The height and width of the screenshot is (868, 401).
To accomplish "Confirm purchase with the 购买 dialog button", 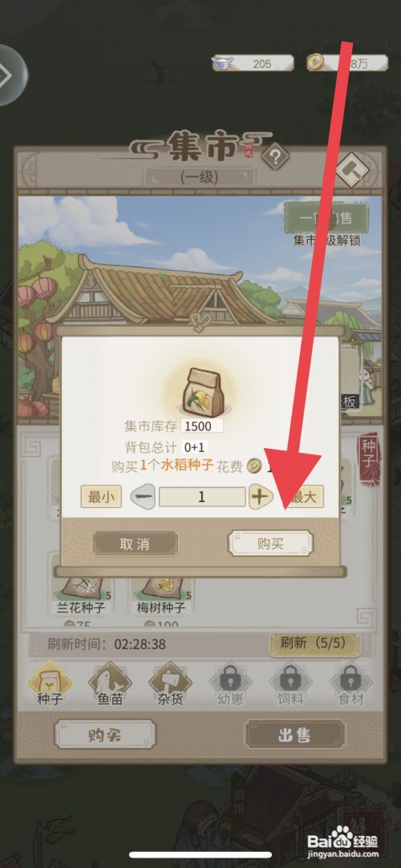I will pyautogui.click(x=270, y=543).
